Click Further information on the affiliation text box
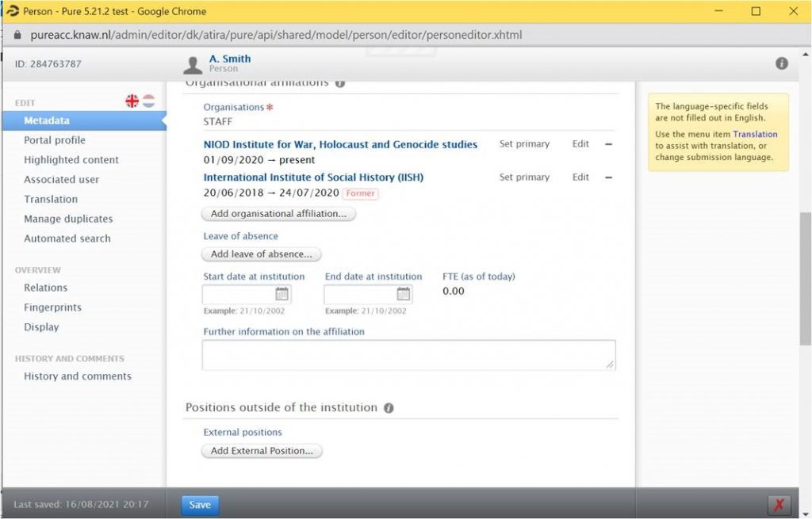The width and height of the screenshot is (812, 519). 408,355
